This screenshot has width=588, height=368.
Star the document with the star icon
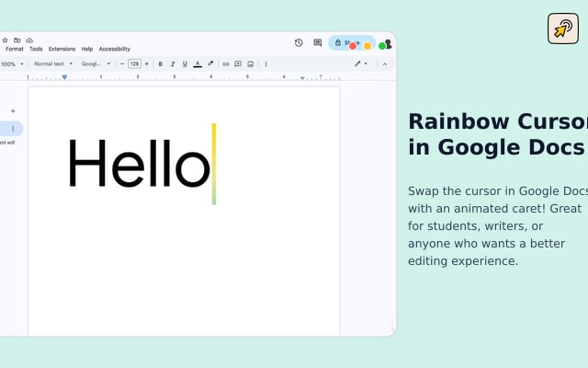click(x=5, y=40)
